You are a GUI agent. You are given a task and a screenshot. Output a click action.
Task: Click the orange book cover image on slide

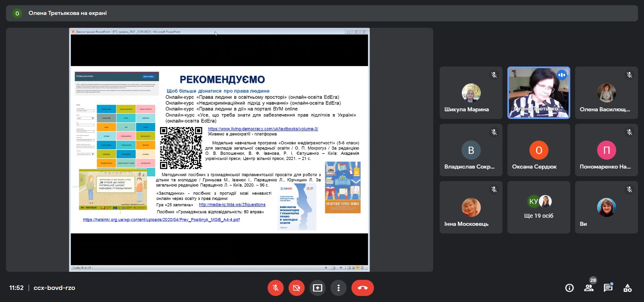(x=343, y=187)
